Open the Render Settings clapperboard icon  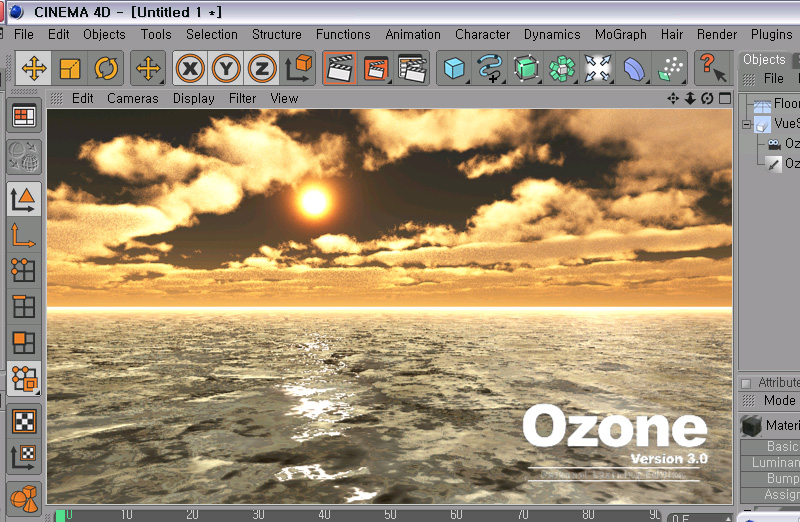(x=412, y=68)
